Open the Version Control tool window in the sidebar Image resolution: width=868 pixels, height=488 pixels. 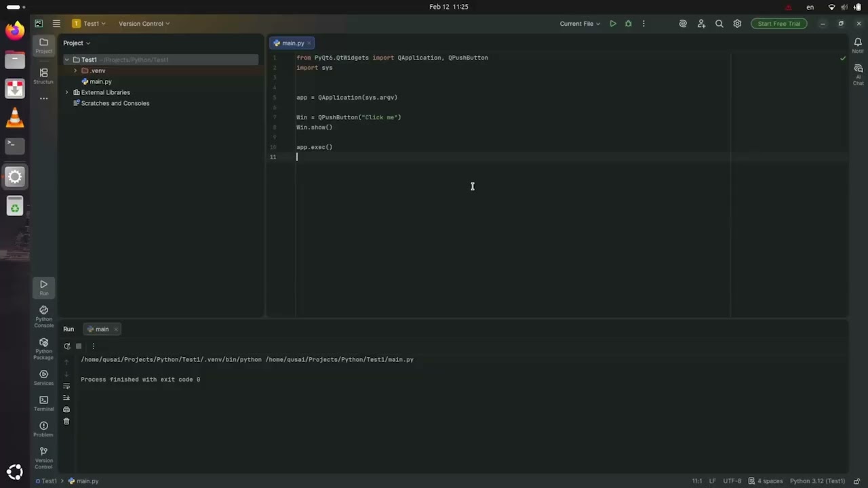(x=43, y=458)
